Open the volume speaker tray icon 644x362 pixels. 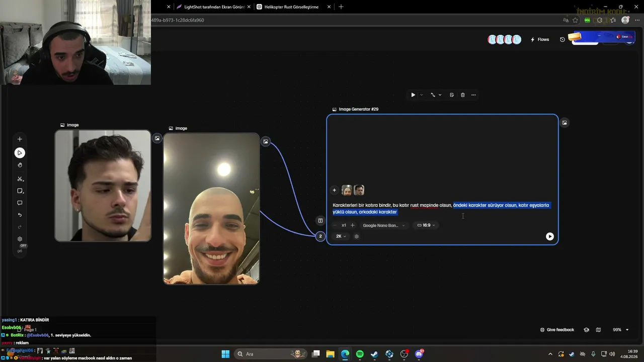[x=612, y=354]
